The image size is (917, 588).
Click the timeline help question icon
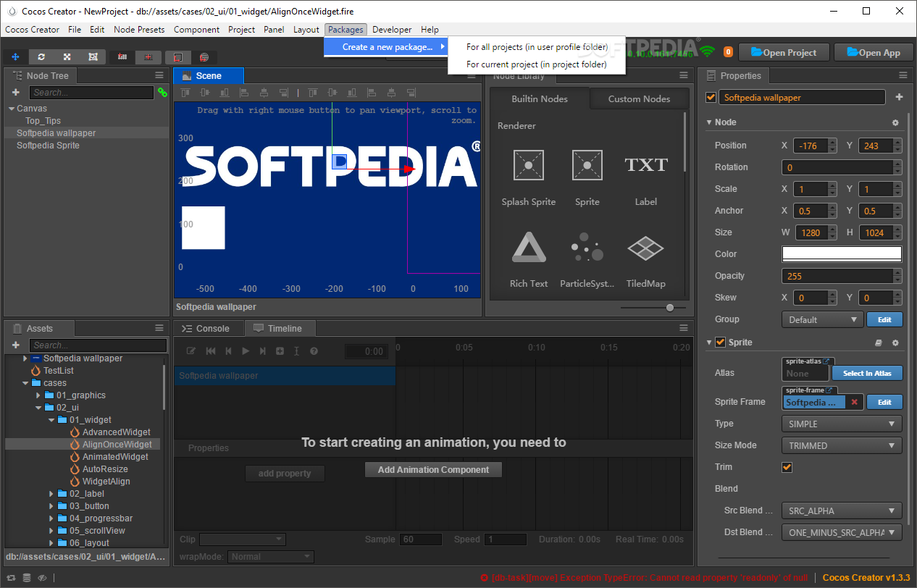click(x=314, y=351)
